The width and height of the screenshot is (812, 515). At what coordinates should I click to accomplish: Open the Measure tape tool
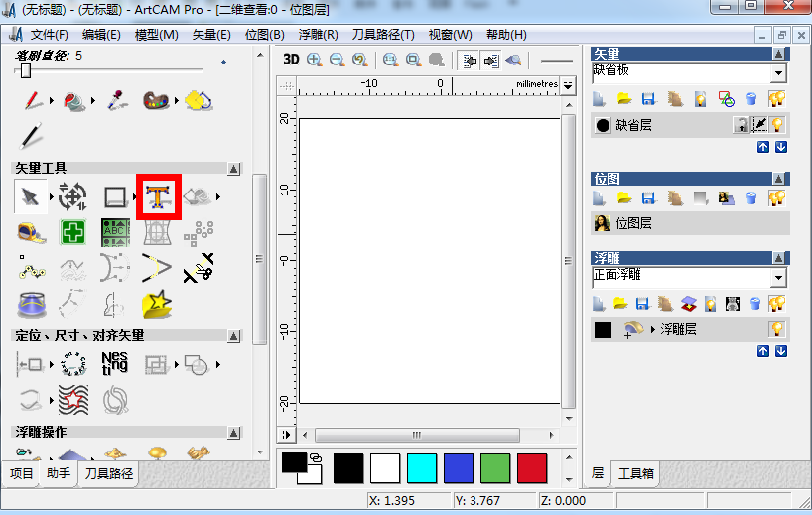point(31,232)
